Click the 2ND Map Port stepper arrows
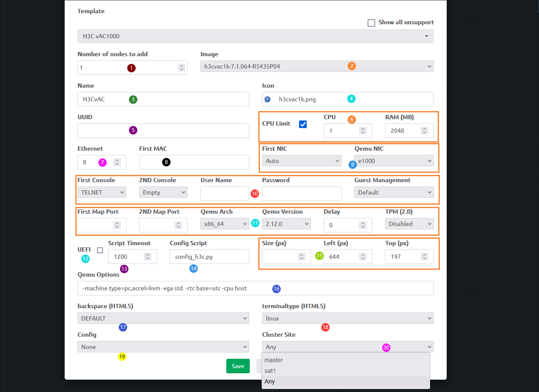The image size is (539, 392). [178, 225]
